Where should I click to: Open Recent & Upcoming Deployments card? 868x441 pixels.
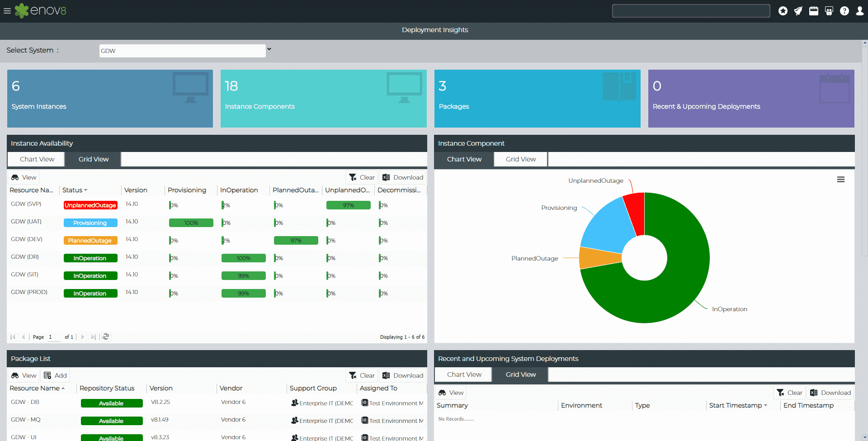pos(751,98)
